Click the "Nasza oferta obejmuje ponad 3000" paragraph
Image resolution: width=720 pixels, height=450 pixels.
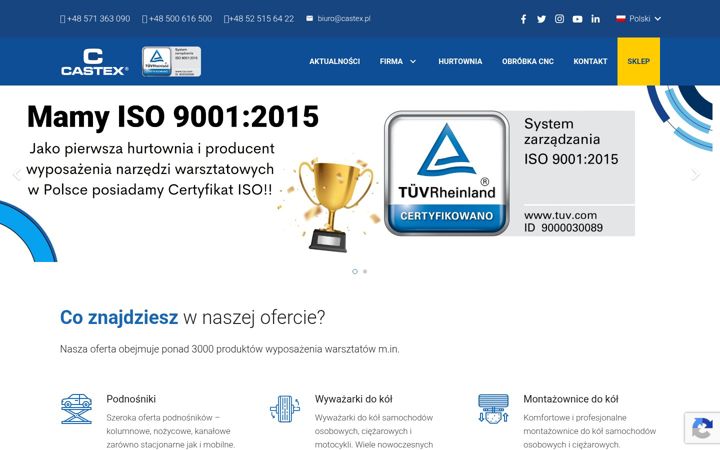point(230,349)
